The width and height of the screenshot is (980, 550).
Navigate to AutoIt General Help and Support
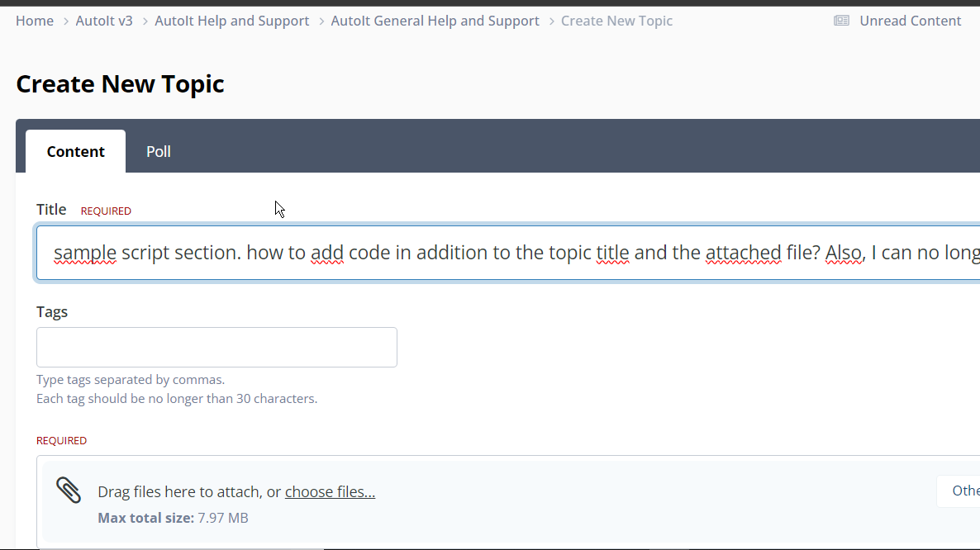point(435,21)
